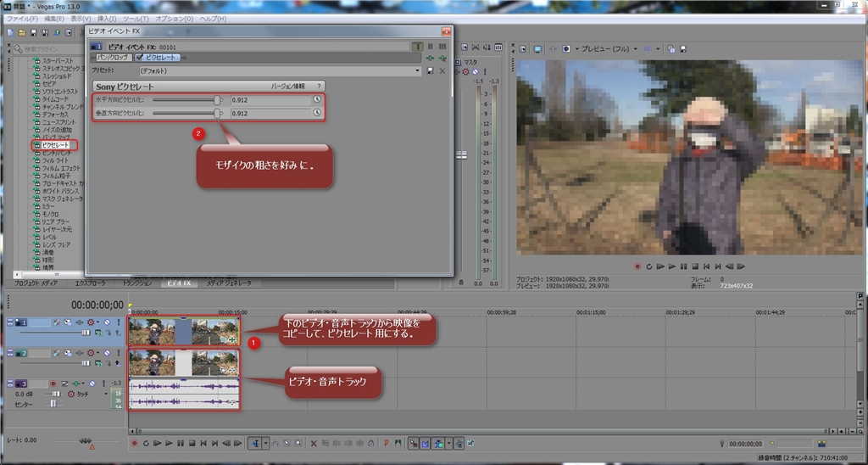This screenshot has height=465, width=868.
Task: Switch to the メディア ジェネレータ tab
Action: tap(229, 283)
